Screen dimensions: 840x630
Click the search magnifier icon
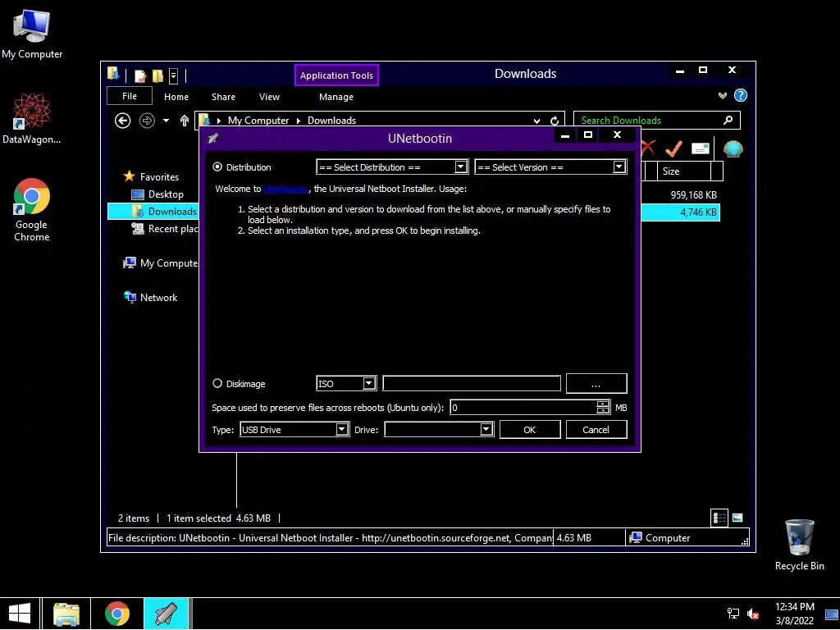[x=728, y=120]
